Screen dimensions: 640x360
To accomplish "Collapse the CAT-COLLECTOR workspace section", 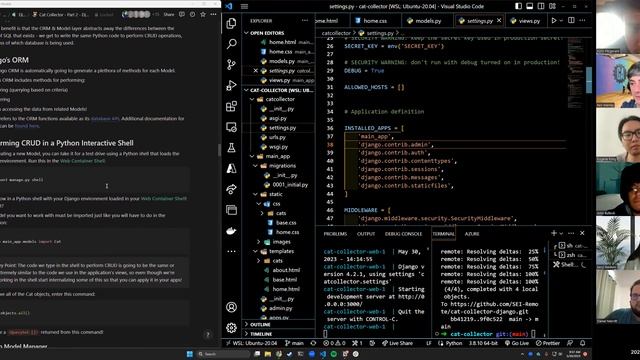I will coord(279,90).
